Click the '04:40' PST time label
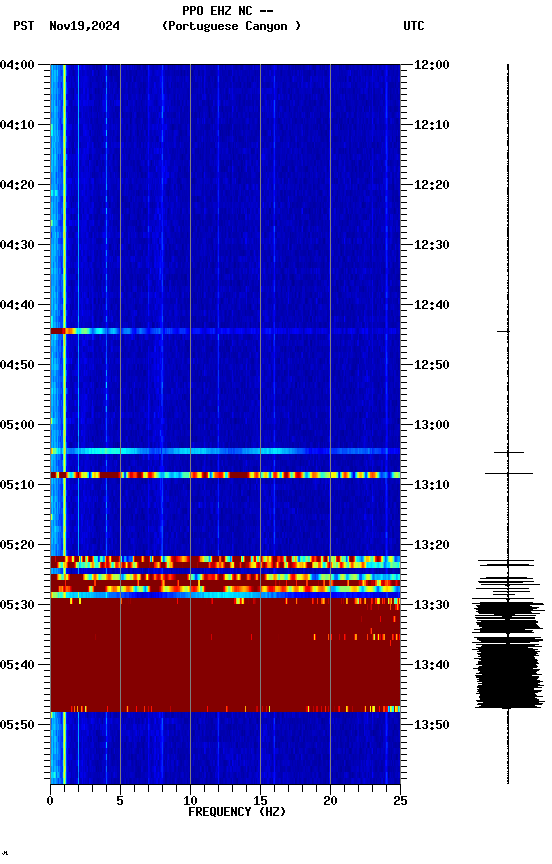 (x=17, y=305)
